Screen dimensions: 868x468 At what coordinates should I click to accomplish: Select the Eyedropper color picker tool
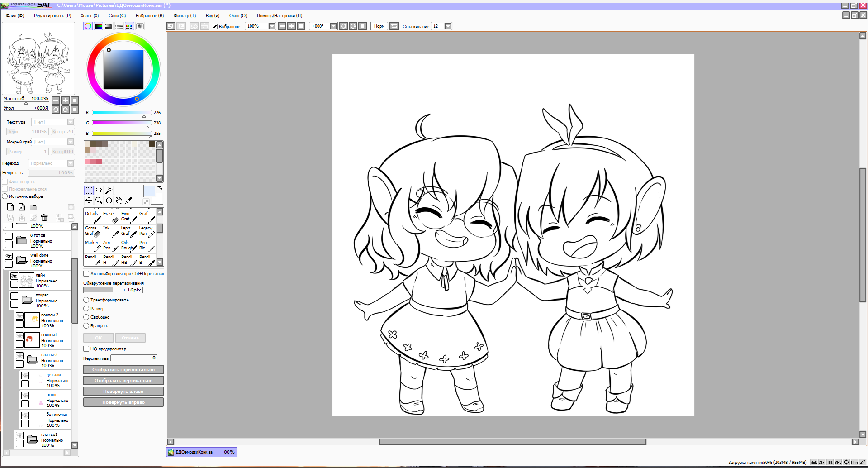128,200
